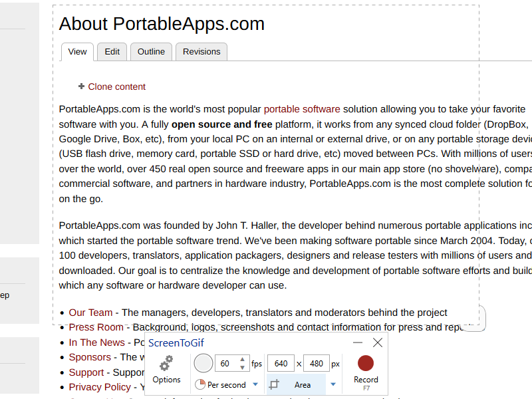The image size is (532, 399).
Task: Click the red Record button
Action: click(x=365, y=363)
